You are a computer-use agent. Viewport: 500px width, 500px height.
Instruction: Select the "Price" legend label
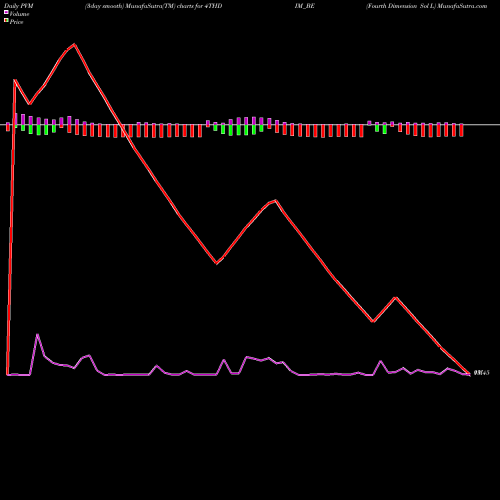(16, 22)
